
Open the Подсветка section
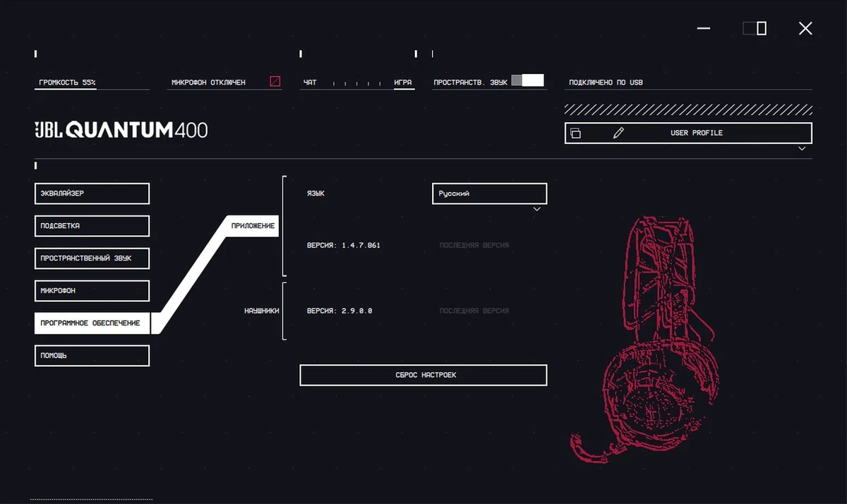[x=92, y=226]
